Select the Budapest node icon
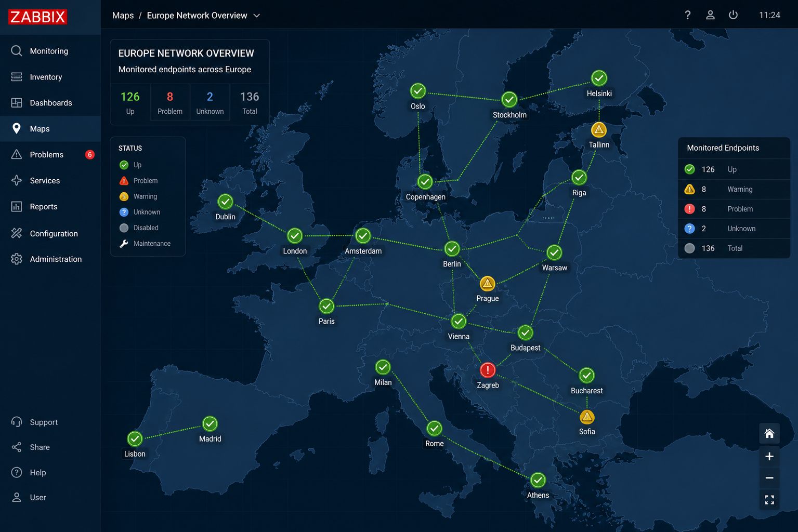Viewport: 798px width, 532px height. coord(525,332)
